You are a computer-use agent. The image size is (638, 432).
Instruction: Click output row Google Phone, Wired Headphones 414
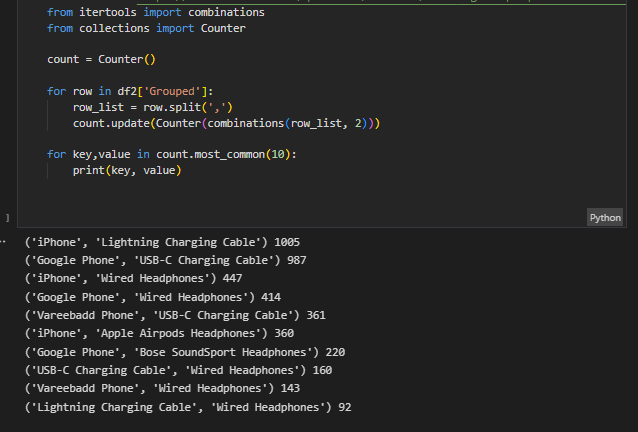(153, 297)
